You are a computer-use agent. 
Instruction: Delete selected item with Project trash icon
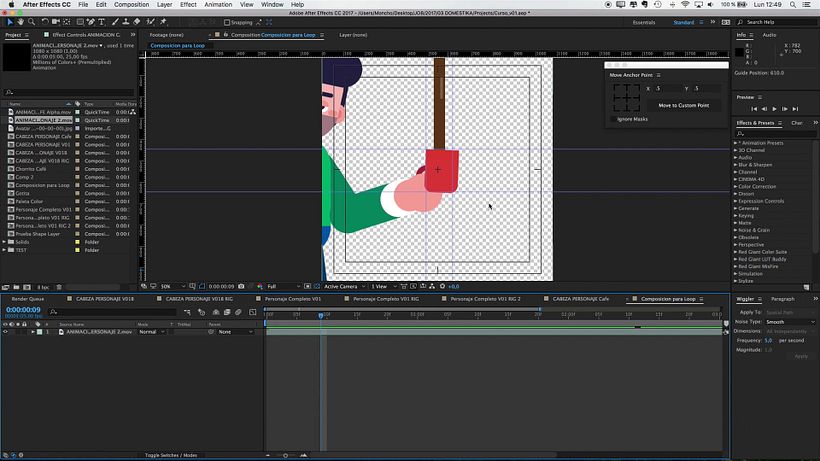[59, 287]
